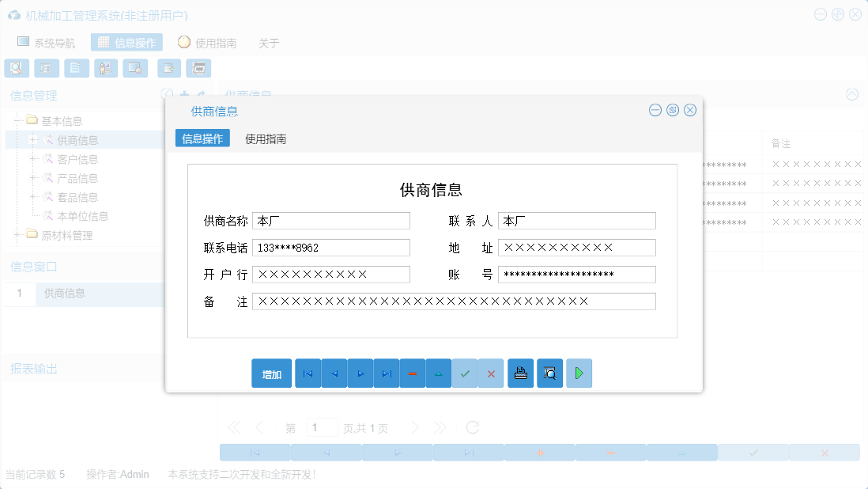Select the search magnifier toolbar icon
Image resolution: width=868 pixels, height=489 pixels.
pos(16,68)
